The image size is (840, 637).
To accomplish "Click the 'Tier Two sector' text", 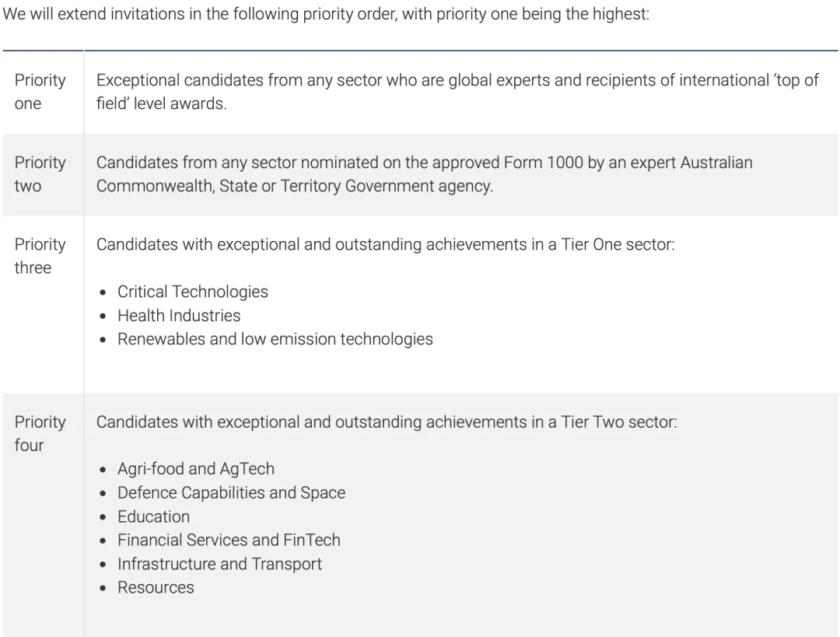I will [619, 422].
